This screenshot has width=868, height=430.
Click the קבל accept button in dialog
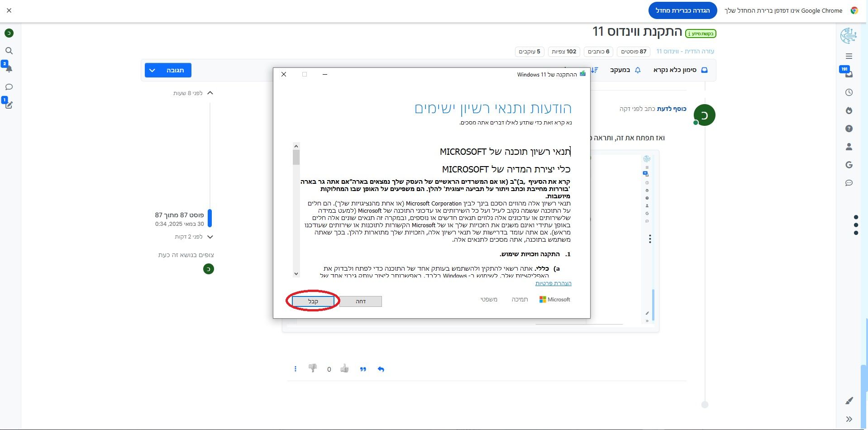(313, 301)
